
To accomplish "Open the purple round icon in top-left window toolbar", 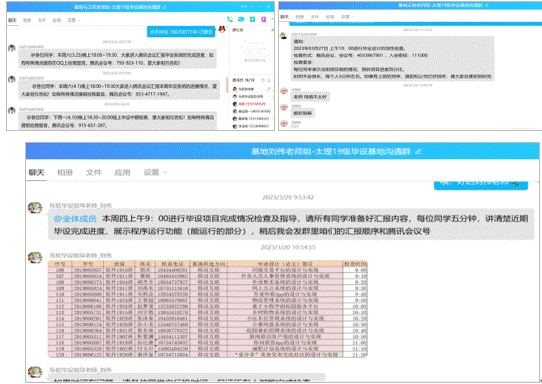I will point(264,19).
